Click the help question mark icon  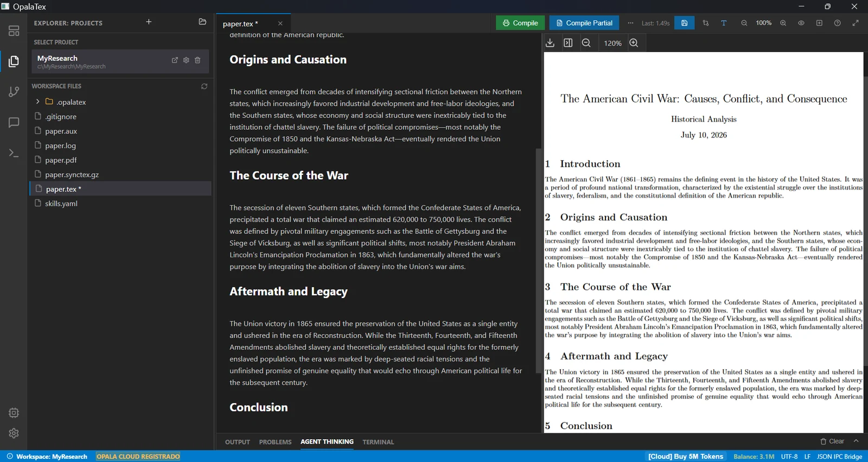[837, 23]
